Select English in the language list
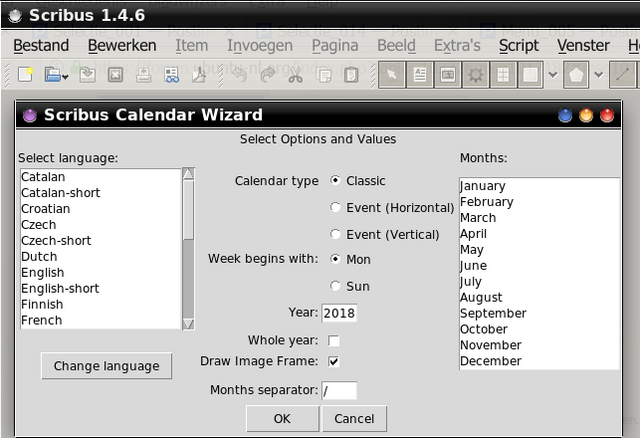Viewport: 640px width, 438px height. (x=100, y=272)
